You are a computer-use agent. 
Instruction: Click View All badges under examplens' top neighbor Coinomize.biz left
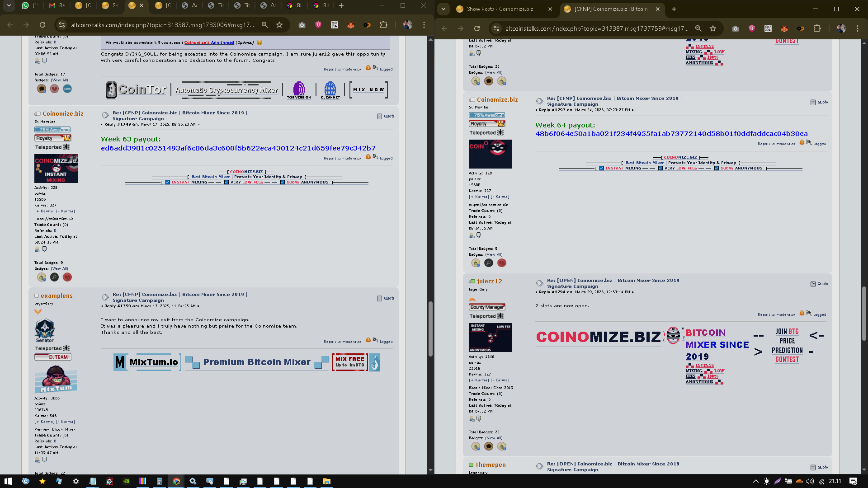click(59, 268)
